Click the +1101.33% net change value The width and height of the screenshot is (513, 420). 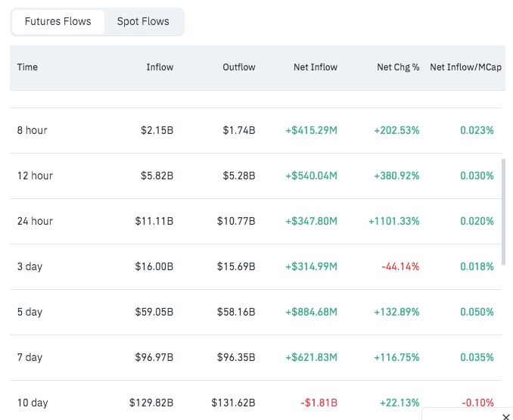[393, 221]
